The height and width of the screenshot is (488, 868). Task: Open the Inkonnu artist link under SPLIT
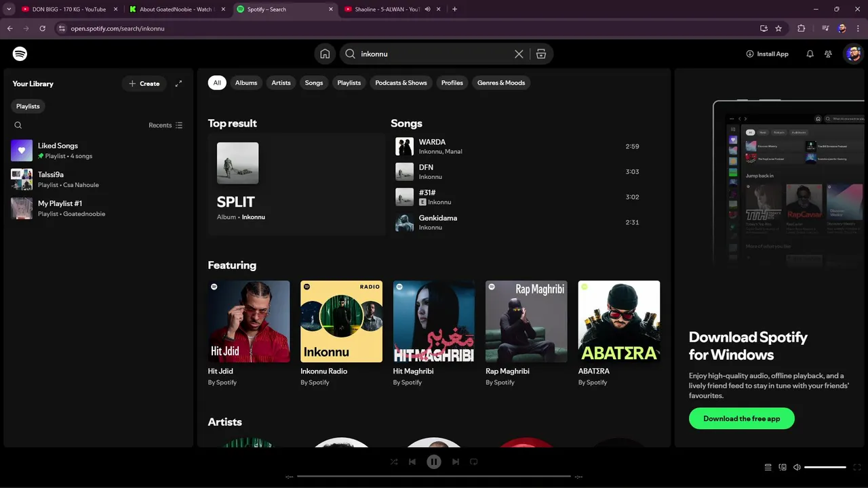tap(254, 217)
